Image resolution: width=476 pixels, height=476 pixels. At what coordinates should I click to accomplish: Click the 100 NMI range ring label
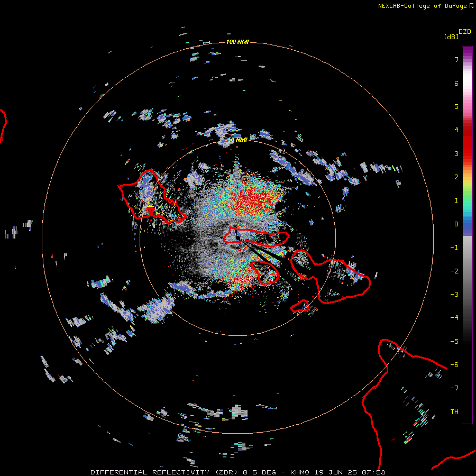click(x=237, y=42)
